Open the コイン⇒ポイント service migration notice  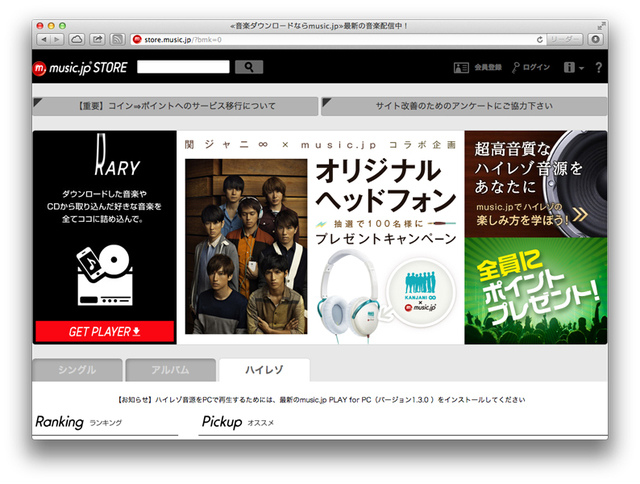pyautogui.click(x=174, y=105)
